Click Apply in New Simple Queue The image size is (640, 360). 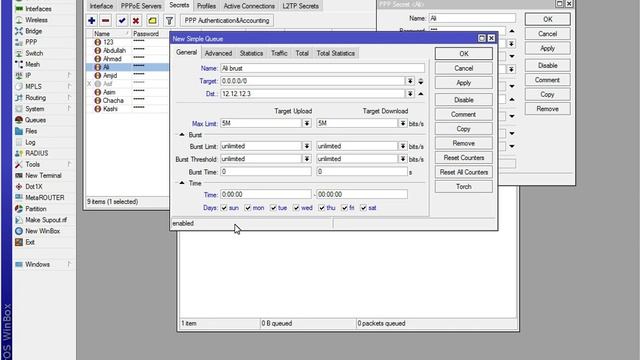click(464, 83)
